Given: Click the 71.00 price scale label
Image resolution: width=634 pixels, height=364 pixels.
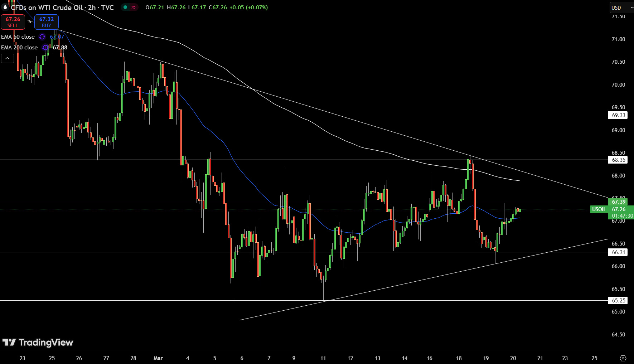Looking at the screenshot, I should point(618,39).
